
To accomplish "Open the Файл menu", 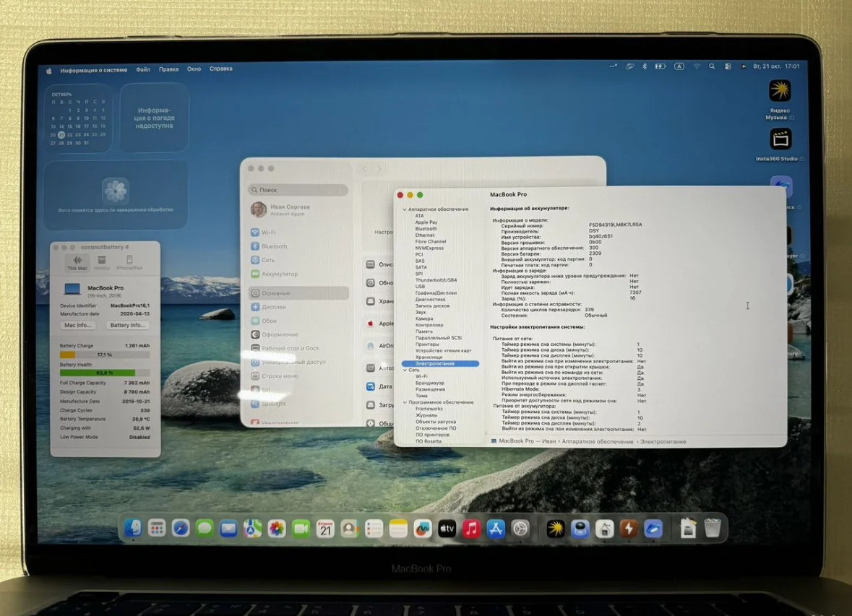I will pos(143,69).
